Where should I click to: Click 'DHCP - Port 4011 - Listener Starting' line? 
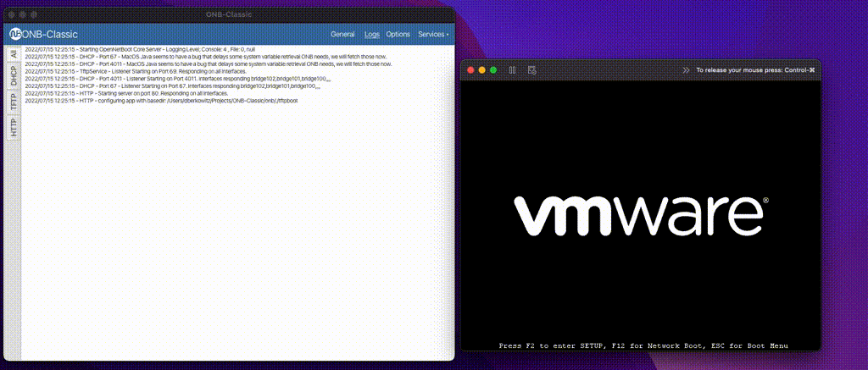click(178, 79)
